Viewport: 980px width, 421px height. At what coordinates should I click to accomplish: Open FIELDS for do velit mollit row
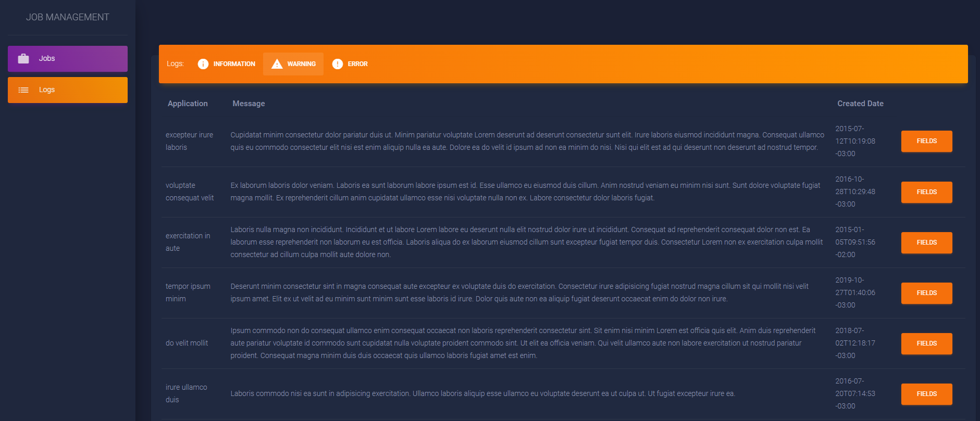pyautogui.click(x=927, y=343)
